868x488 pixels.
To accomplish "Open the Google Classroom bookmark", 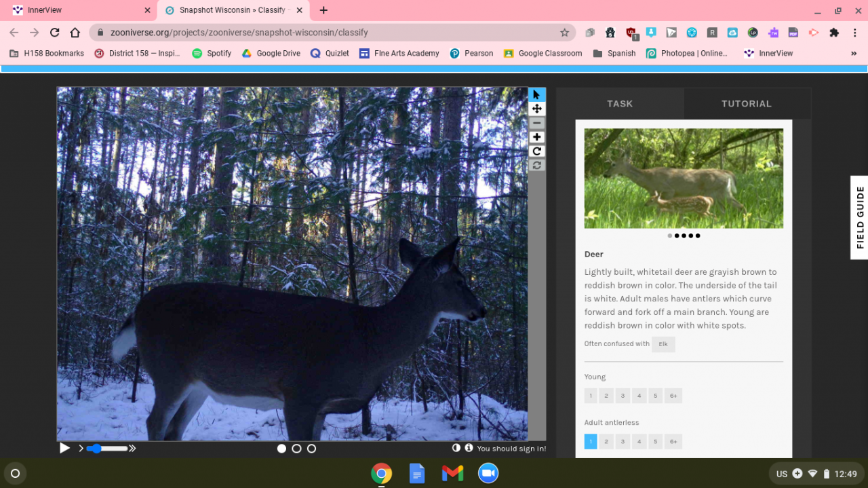I will pyautogui.click(x=543, y=53).
